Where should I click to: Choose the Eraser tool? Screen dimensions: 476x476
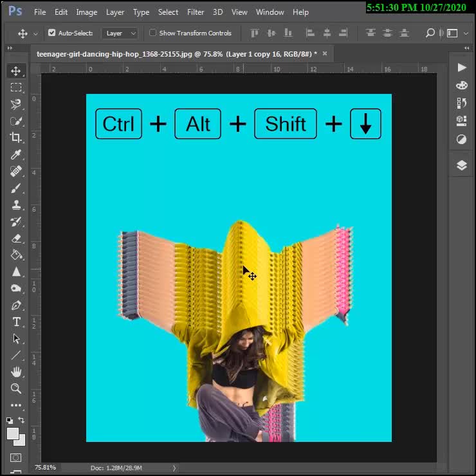(x=16, y=238)
